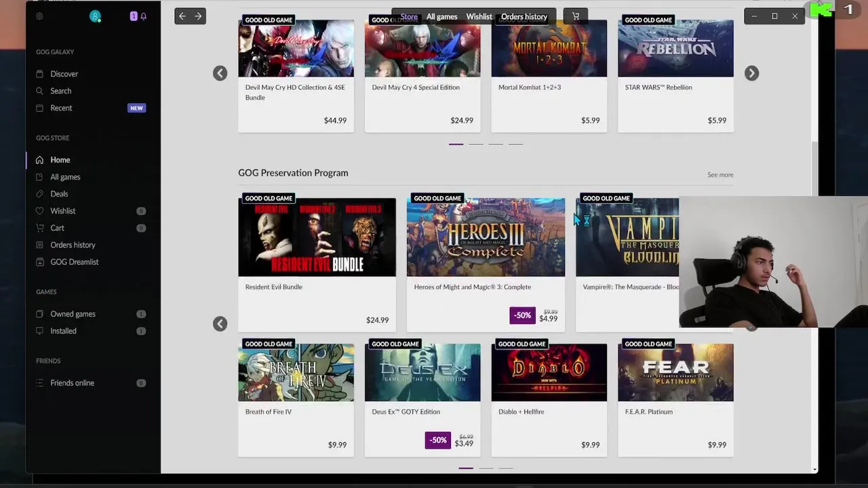
Task: Open Breath of Fire IV game card
Action: tap(296, 399)
